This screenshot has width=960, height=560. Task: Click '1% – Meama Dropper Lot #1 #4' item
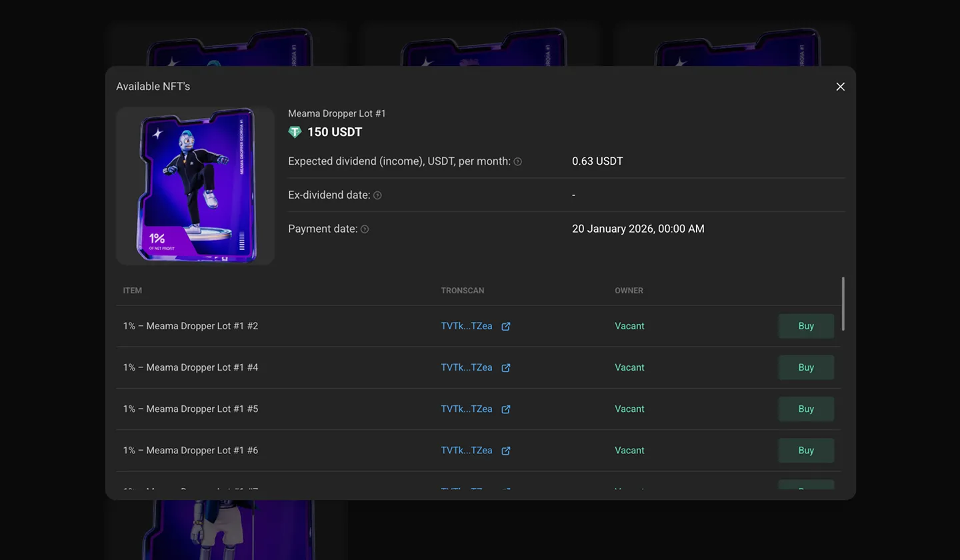coord(191,367)
